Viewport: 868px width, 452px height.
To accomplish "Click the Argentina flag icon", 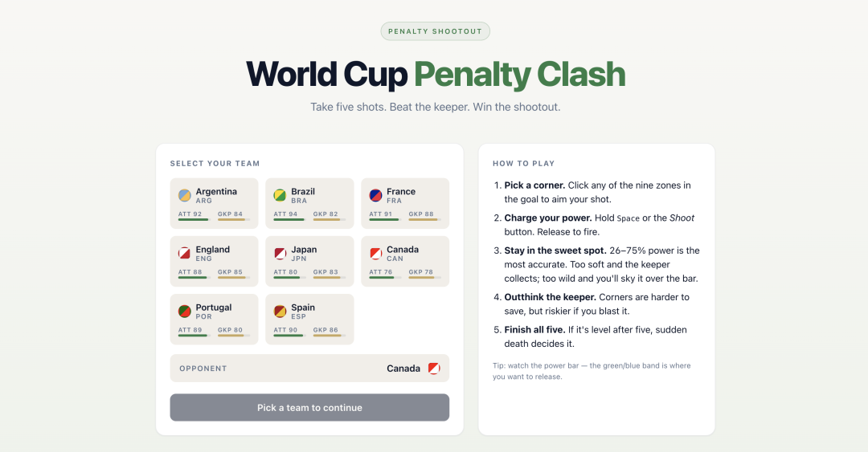I will [x=184, y=195].
